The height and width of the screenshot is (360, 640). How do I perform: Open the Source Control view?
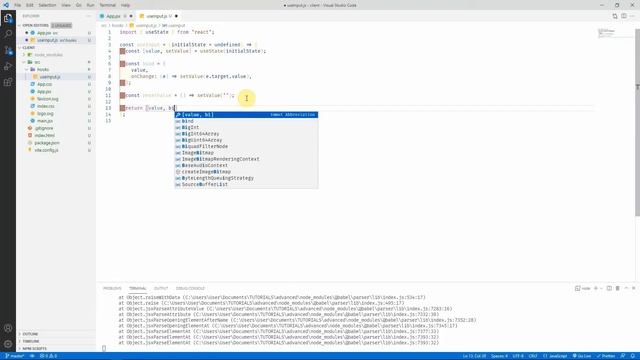pyautogui.click(x=8, y=50)
